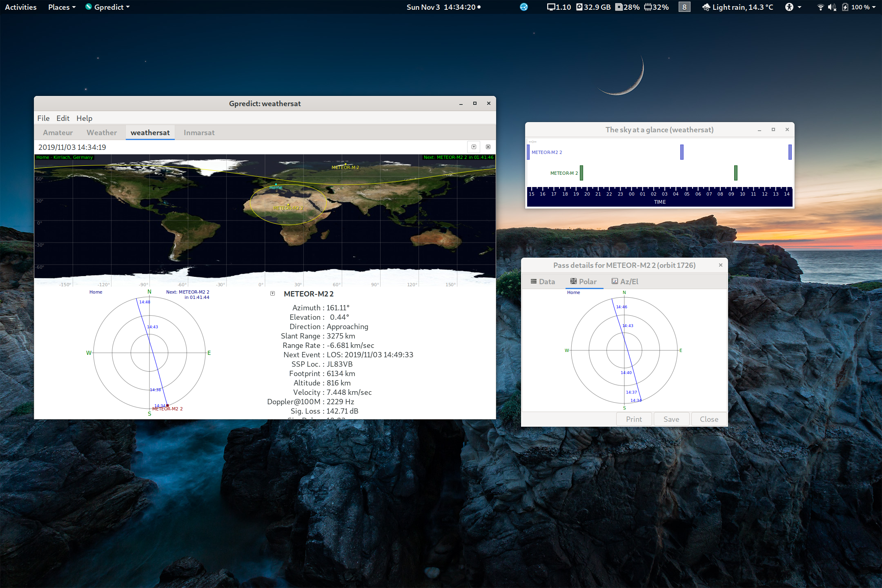Screen dimensions: 882x588
Task: Open the clock and calendar in top bar
Action: pyautogui.click(x=443, y=7)
